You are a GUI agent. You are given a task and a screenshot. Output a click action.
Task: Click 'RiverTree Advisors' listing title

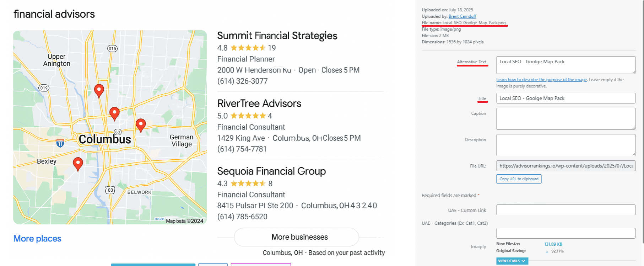(259, 103)
